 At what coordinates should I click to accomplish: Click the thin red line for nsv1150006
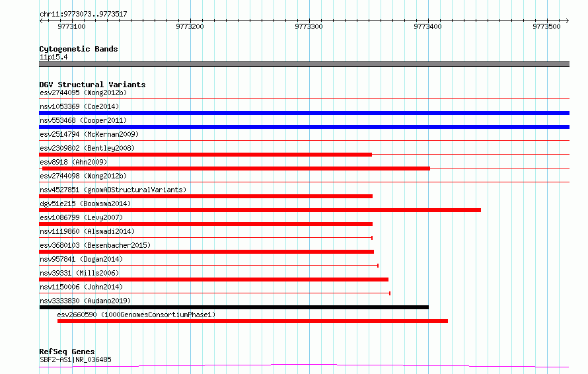[215, 293]
